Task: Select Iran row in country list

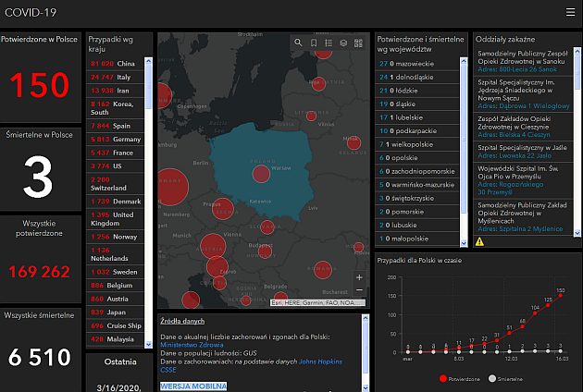Action: point(115,91)
